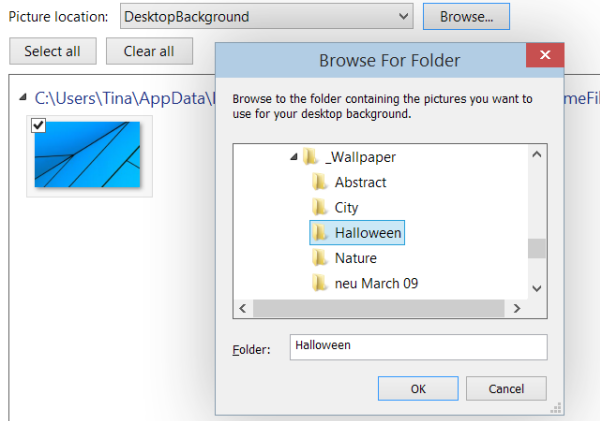This screenshot has width=600, height=421.
Task: Click the Folder text field
Action: point(419,347)
